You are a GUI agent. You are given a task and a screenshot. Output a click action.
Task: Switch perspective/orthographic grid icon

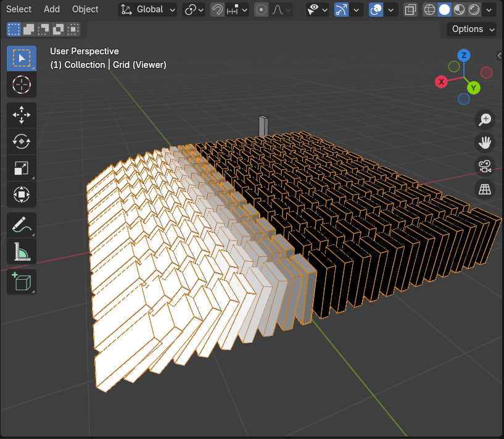485,189
